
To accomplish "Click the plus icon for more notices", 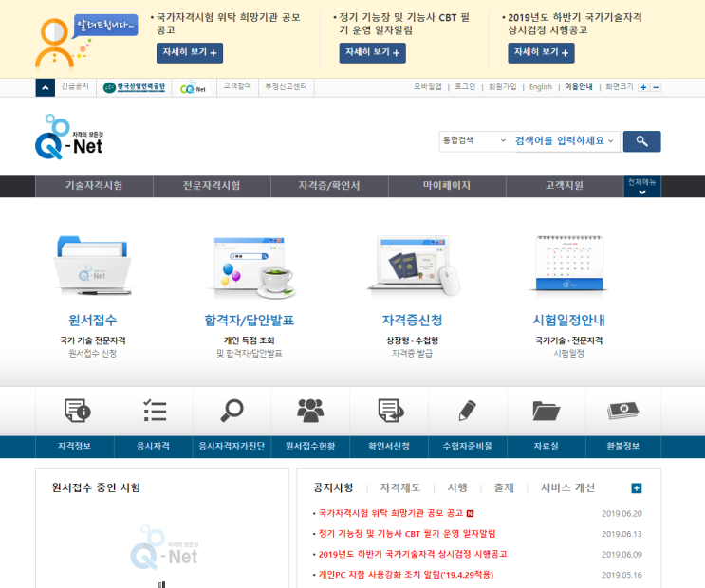I will [637, 487].
